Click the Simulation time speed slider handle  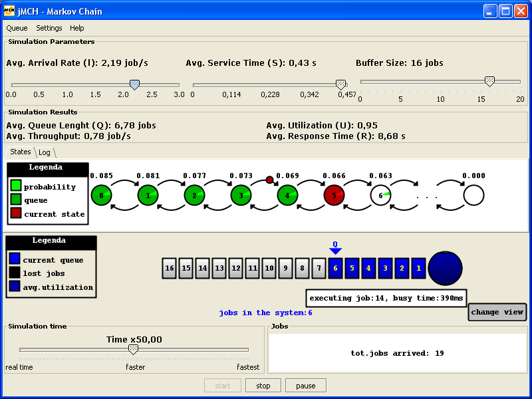point(133,349)
